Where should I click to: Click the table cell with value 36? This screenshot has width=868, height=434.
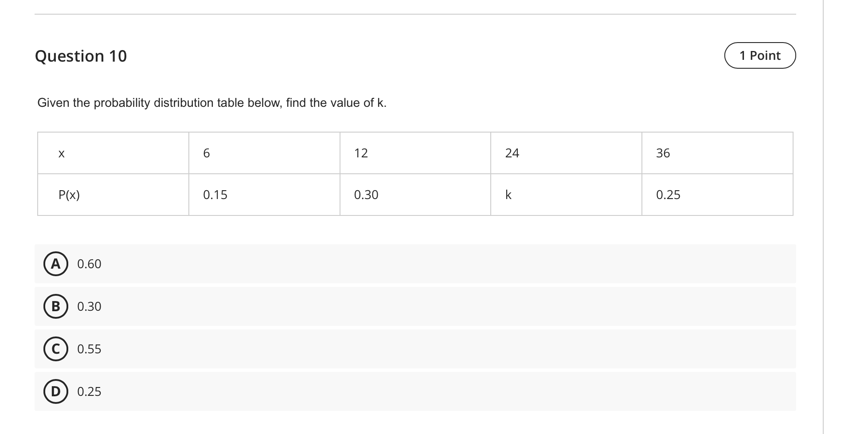(716, 153)
